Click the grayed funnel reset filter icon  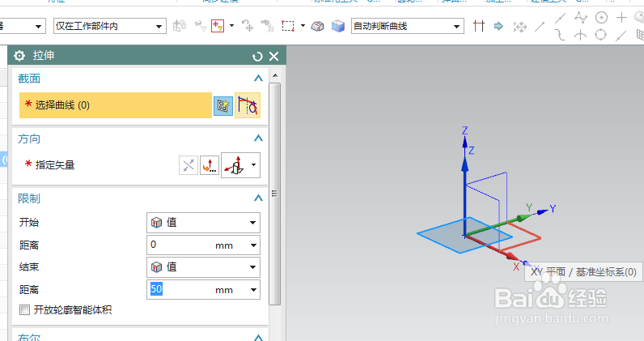point(201,27)
